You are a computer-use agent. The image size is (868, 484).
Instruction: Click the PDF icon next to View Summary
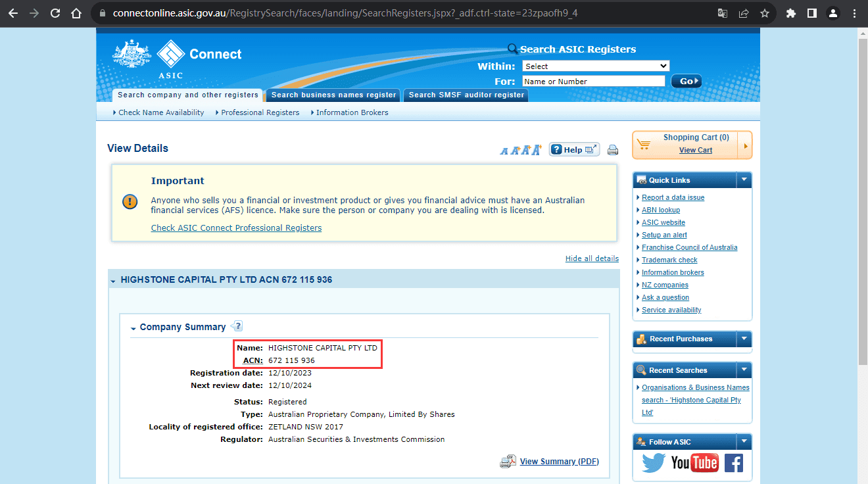click(x=508, y=462)
